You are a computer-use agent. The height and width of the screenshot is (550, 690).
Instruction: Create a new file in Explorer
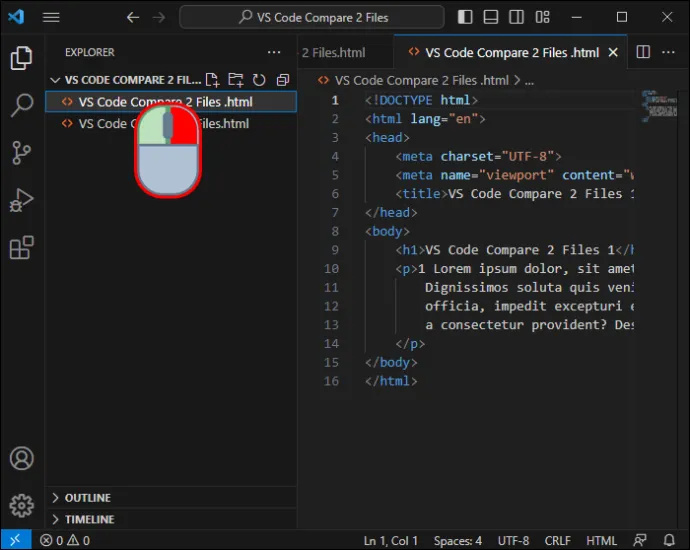point(213,80)
